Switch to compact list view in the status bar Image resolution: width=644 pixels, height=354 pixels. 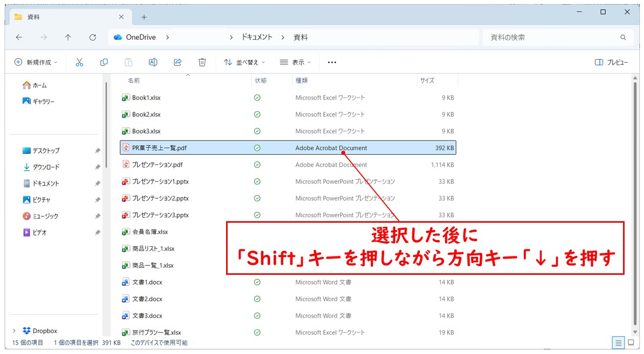(x=617, y=343)
